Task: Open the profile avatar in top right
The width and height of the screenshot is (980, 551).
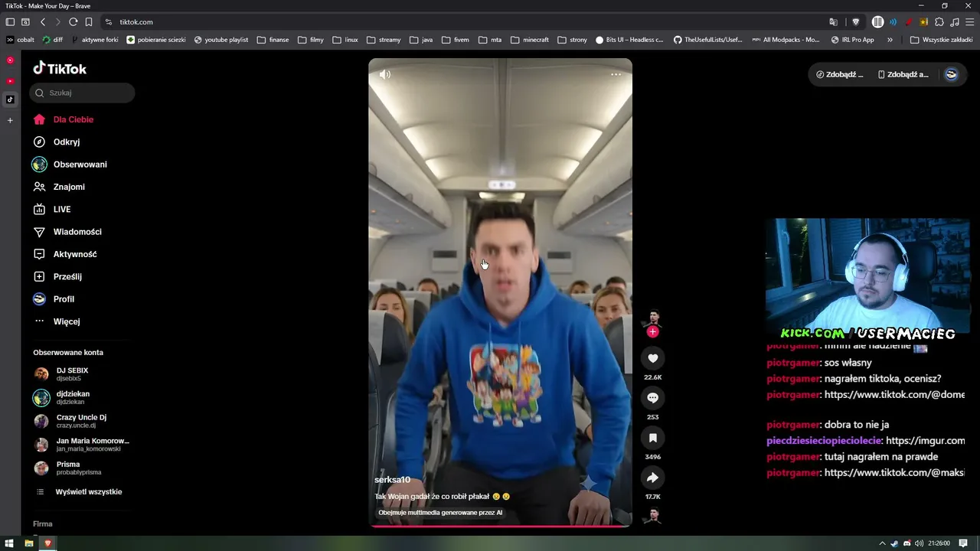Action: [952, 74]
